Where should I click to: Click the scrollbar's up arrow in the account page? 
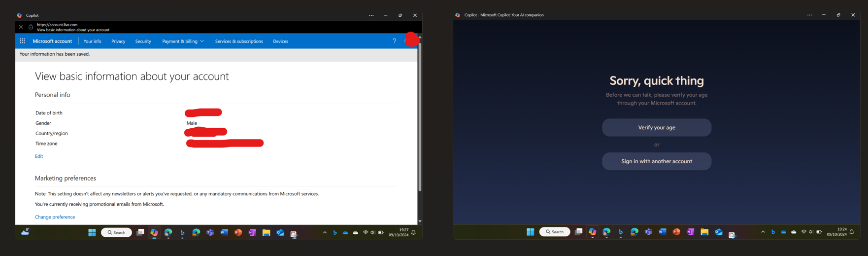pos(420,37)
